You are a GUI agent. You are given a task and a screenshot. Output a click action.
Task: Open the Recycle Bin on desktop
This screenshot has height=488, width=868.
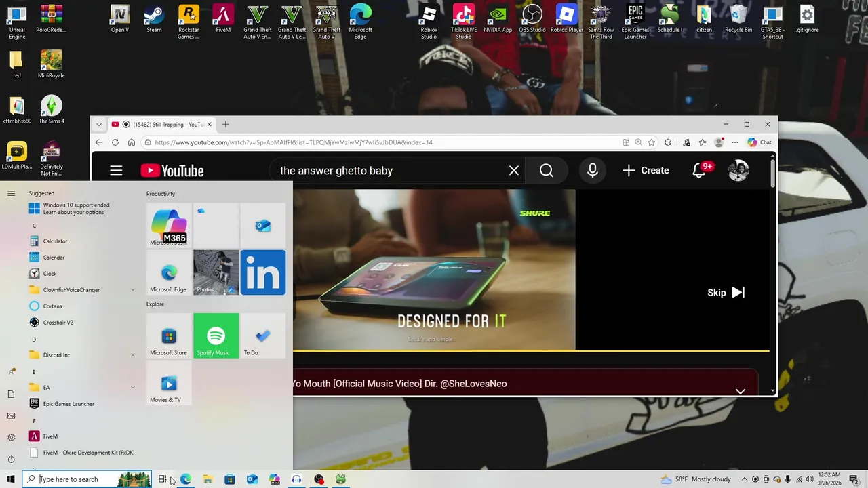click(x=738, y=20)
